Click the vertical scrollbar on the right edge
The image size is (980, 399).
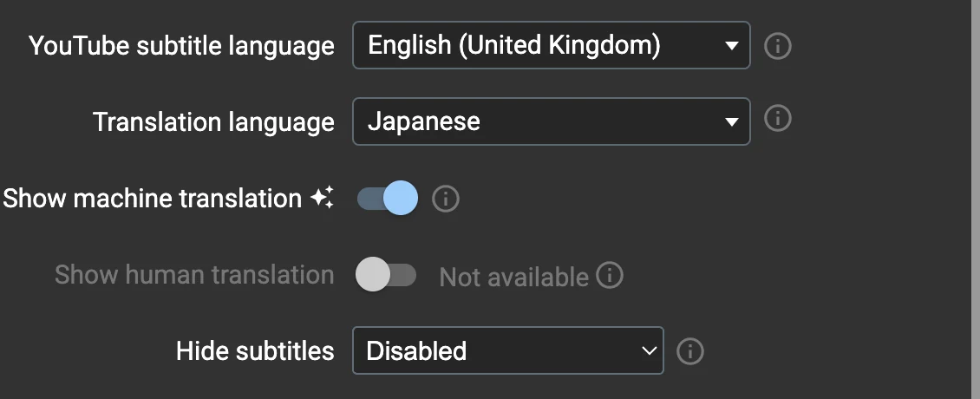(974, 199)
